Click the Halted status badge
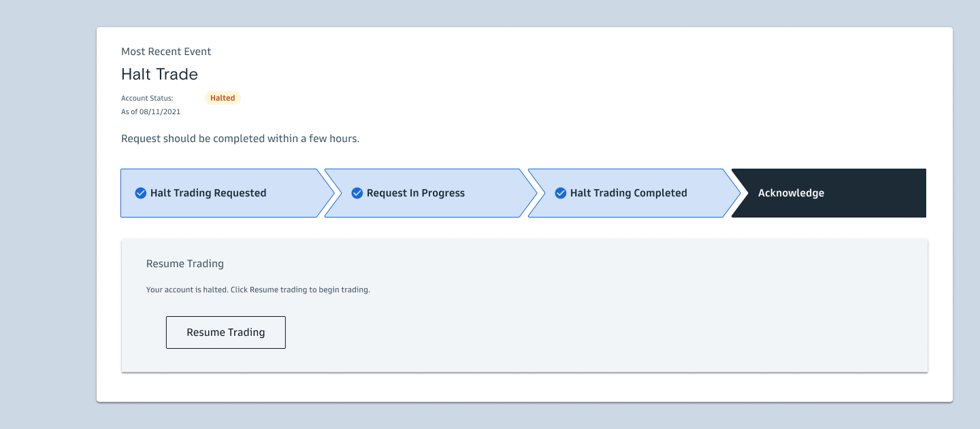Screen dimensions: 980x429 pos(223,98)
